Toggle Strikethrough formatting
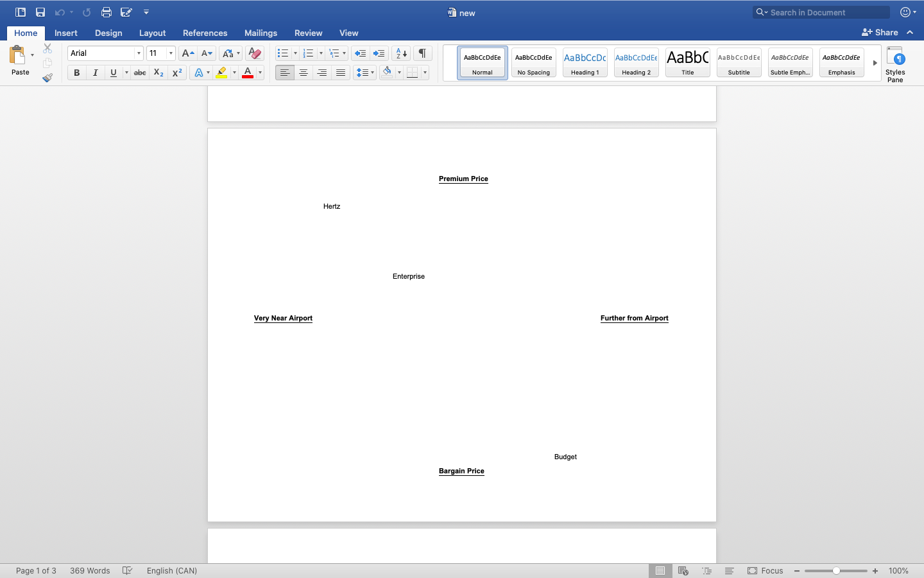The height and width of the screenshot is (578, 924). 140,73
